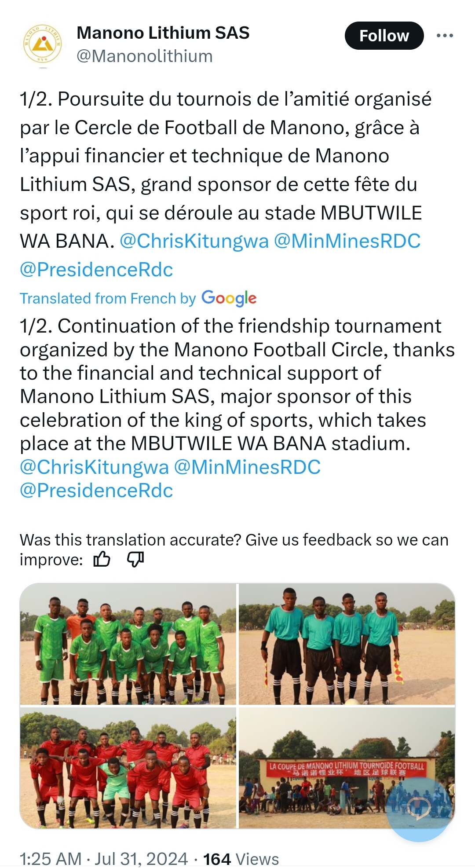Tap the floating chat bubble button
Image resolution: width=475 pixels, height=868 pixels.
pyautogui.click(x=419, y=806)
